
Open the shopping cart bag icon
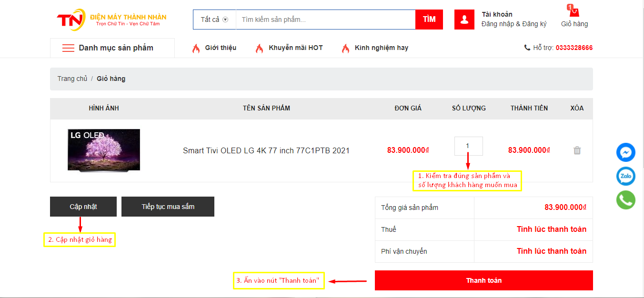[x=574, y=11]
